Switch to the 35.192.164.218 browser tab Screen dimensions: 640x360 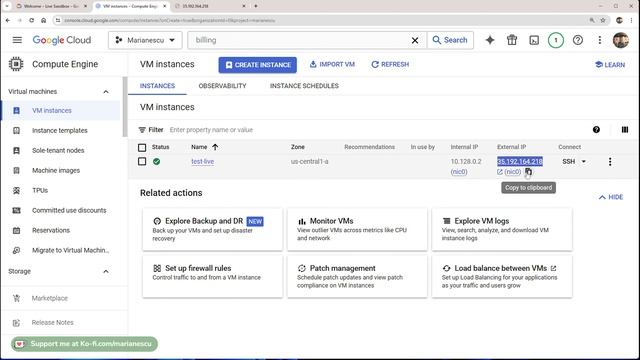[x=210, y=6]
